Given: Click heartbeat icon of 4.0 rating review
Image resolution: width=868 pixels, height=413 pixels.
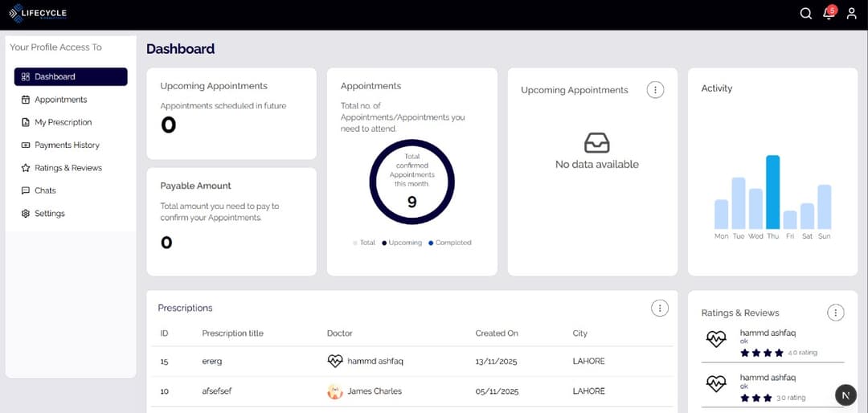Looking at the screenshot, I should click(716, 339).
